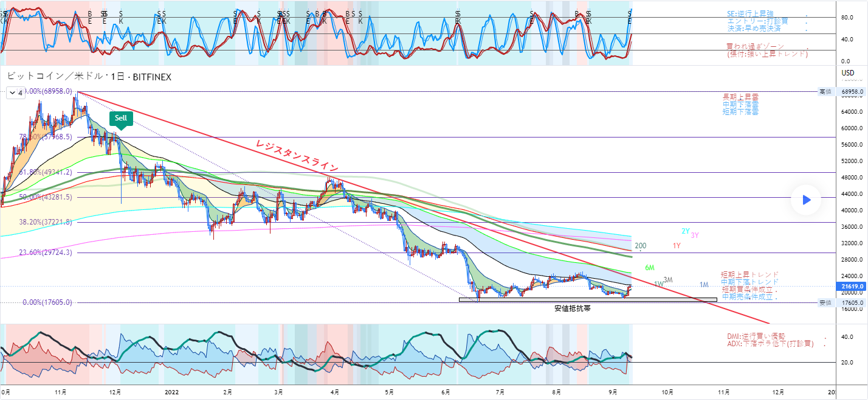
Task: Select the 安値抵抗帯 support zone label
Action: click(572, 309)
